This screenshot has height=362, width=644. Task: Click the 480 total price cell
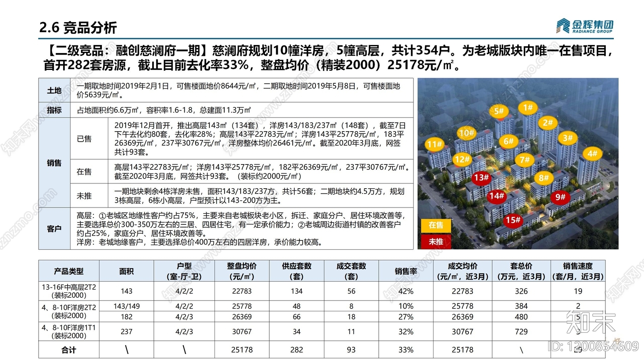click(521, 317)
